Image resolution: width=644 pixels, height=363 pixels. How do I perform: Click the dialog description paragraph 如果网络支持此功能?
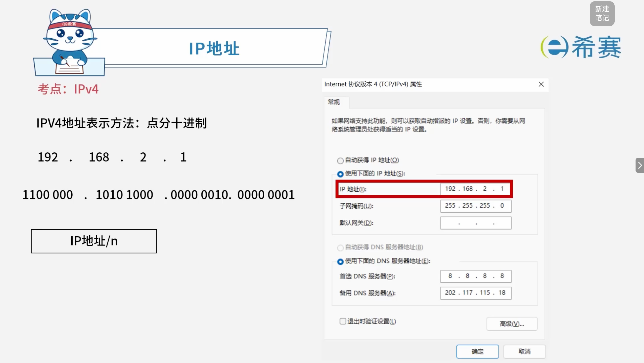pos(428,125)
